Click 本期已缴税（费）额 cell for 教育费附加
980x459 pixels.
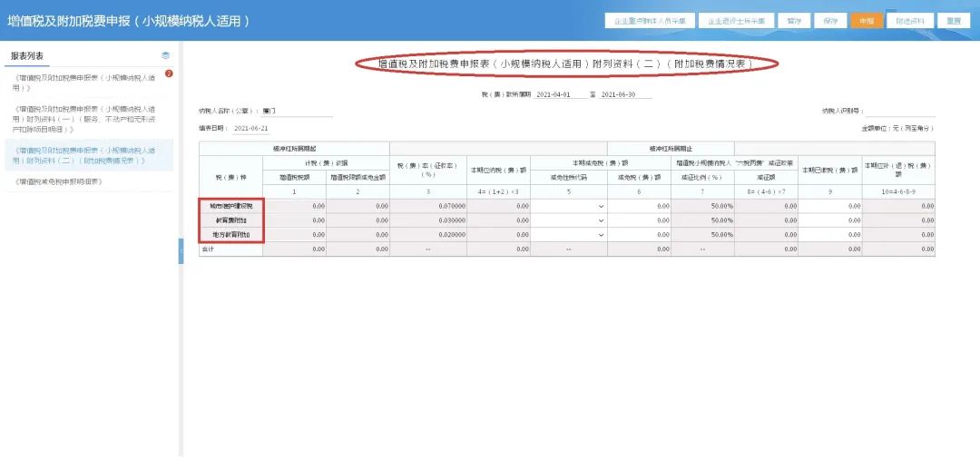tap(829, 220)
